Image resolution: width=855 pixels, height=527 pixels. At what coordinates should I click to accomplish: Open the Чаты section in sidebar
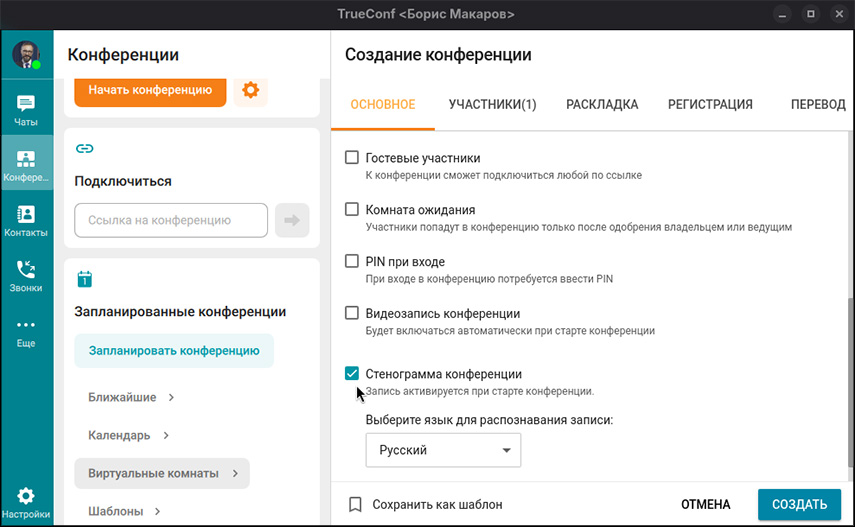pos(26,110)
